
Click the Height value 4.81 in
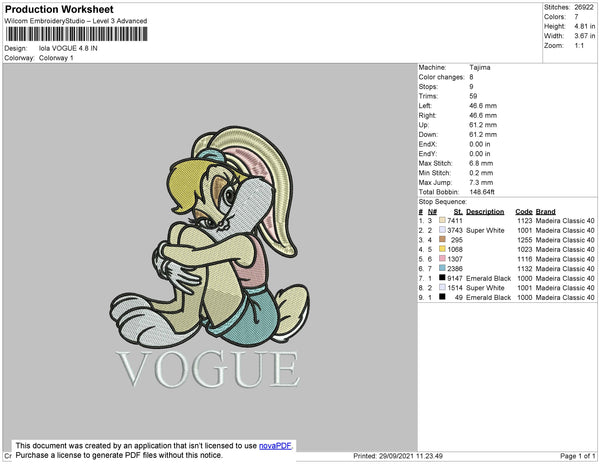click(585, 26)
